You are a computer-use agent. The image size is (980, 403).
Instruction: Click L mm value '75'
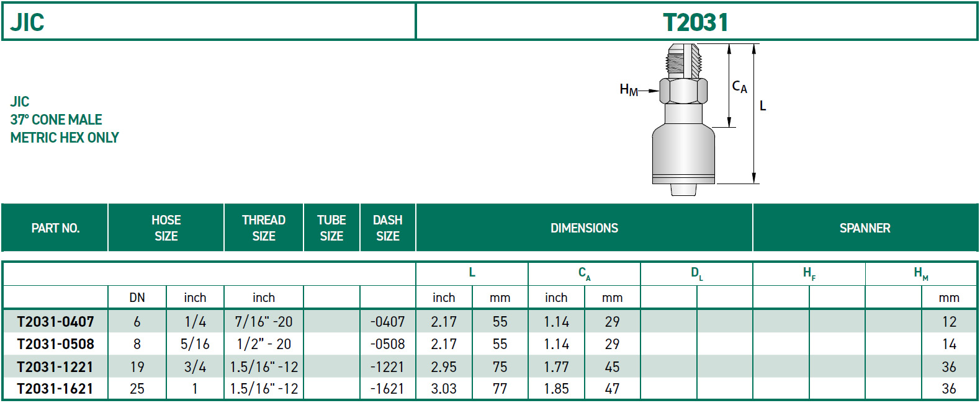500,367
